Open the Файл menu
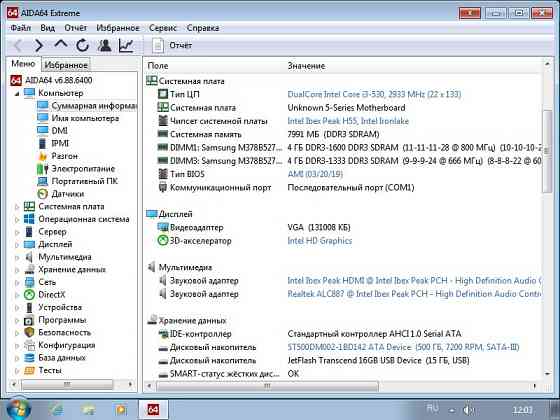560x420 pixels. (20, 28)
